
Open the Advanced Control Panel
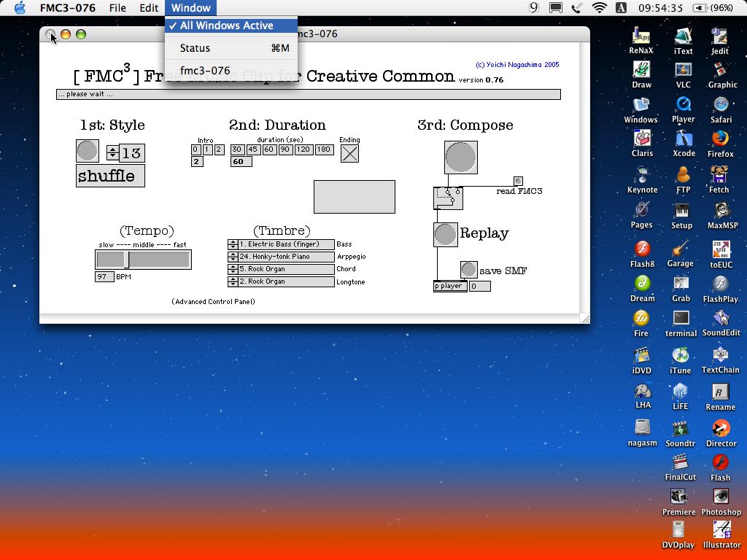tap(214, 301)
